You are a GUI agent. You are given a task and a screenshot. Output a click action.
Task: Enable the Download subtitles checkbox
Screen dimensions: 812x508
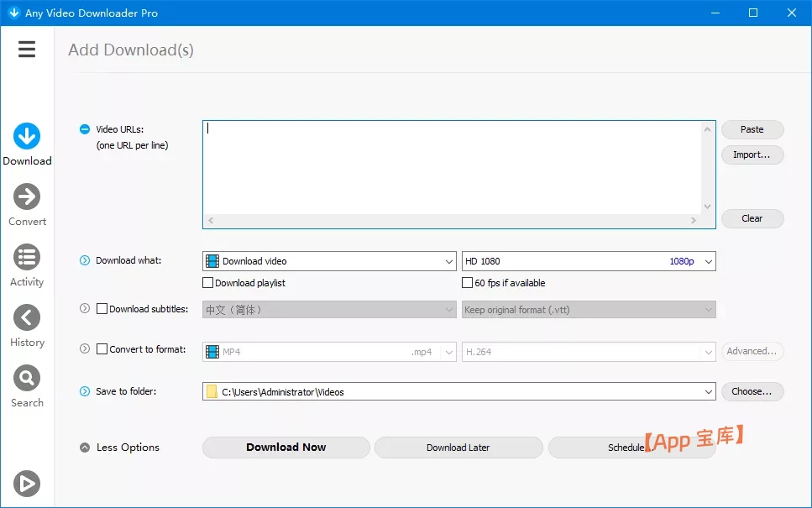(102, 309)
